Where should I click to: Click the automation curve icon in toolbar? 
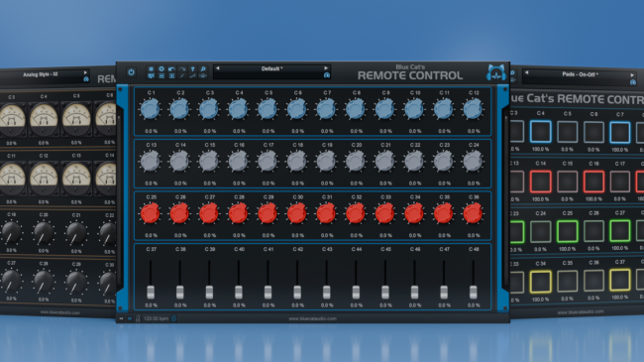click(x=192, y=75)
